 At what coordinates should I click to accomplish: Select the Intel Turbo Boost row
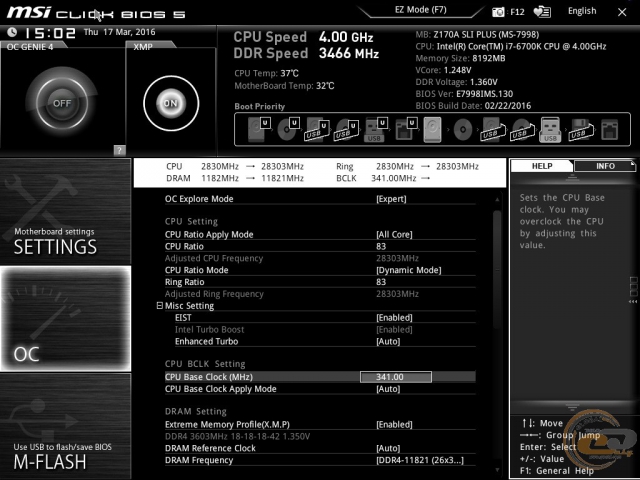pos(325,329)
